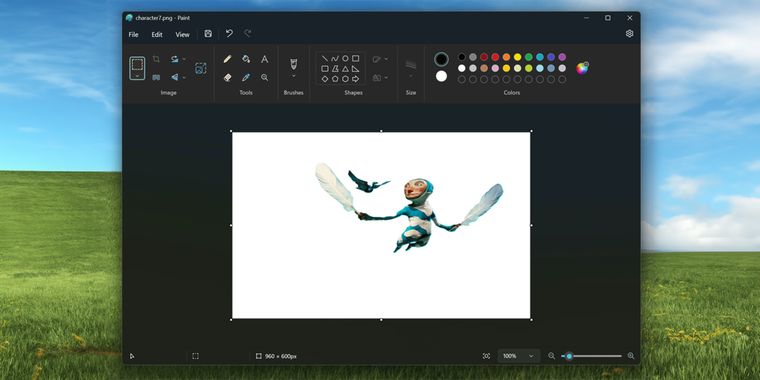Click the Zoom out magnifier button
This screenshot has width=760, height=380.
552,356
